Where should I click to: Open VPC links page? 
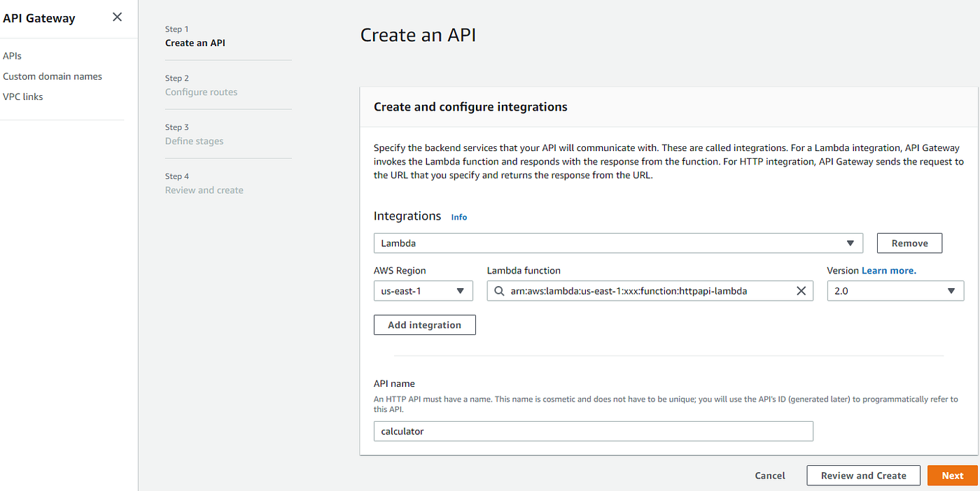pos(23,97)
